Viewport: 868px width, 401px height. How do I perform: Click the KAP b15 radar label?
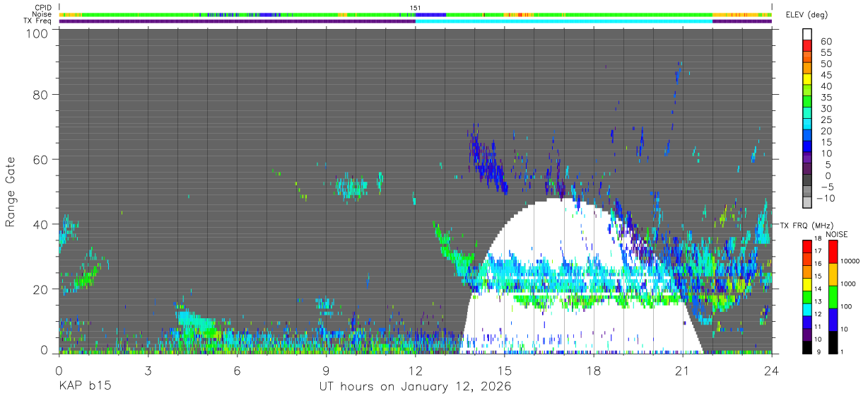click(x=84, y=387)
